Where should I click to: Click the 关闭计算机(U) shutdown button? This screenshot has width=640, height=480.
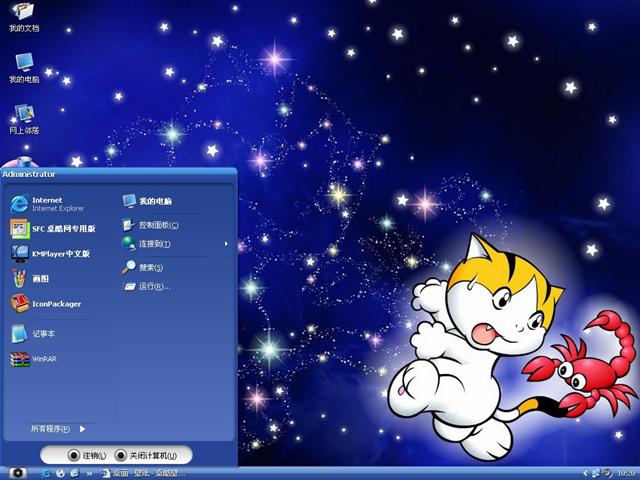(146, 455)
